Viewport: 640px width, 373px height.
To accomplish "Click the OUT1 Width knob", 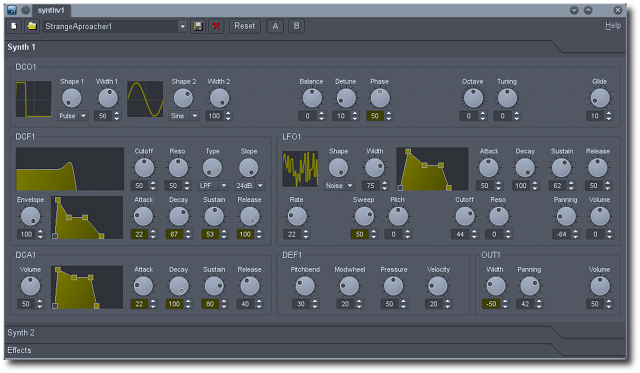I will 496,286.
